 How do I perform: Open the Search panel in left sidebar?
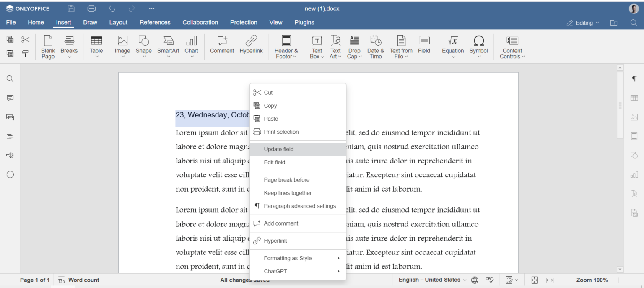click(x=10, y=78)
